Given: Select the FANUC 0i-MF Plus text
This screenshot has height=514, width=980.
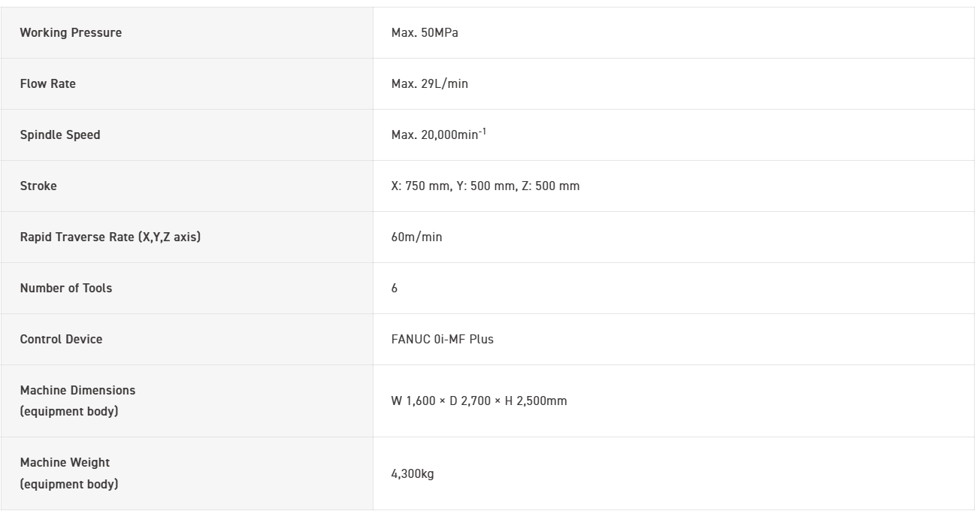Looking at the screenshot, I should point(443,340).
